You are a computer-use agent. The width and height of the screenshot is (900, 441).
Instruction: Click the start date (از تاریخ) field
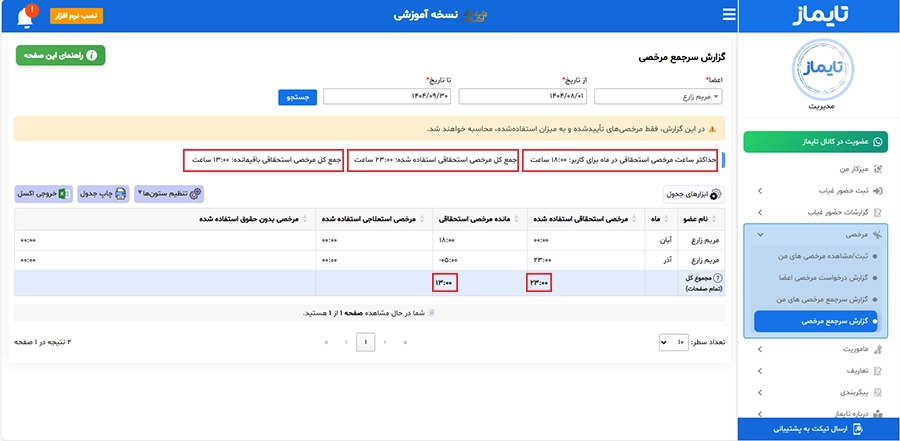pyautogui.click(x=522, y=96)
